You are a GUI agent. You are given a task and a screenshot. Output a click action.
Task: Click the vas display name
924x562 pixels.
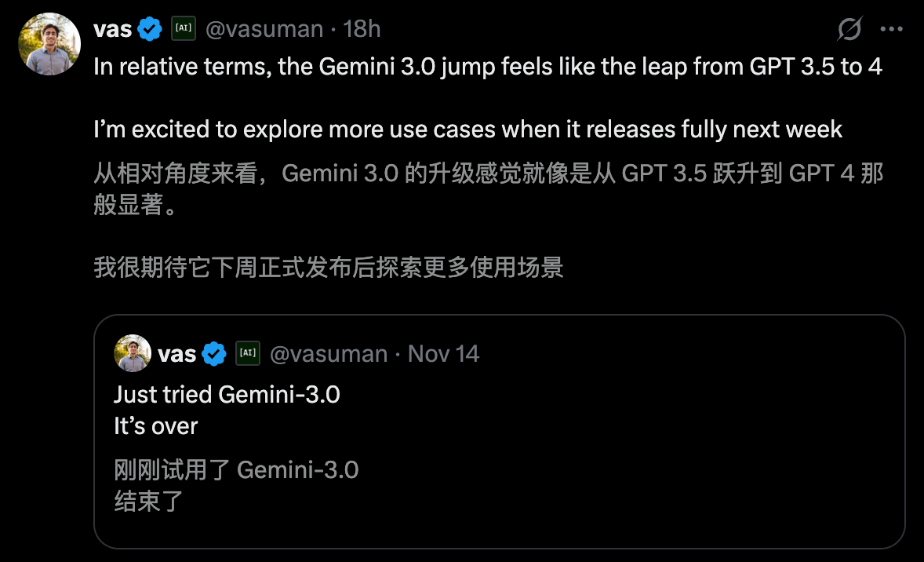pos(114,28)
